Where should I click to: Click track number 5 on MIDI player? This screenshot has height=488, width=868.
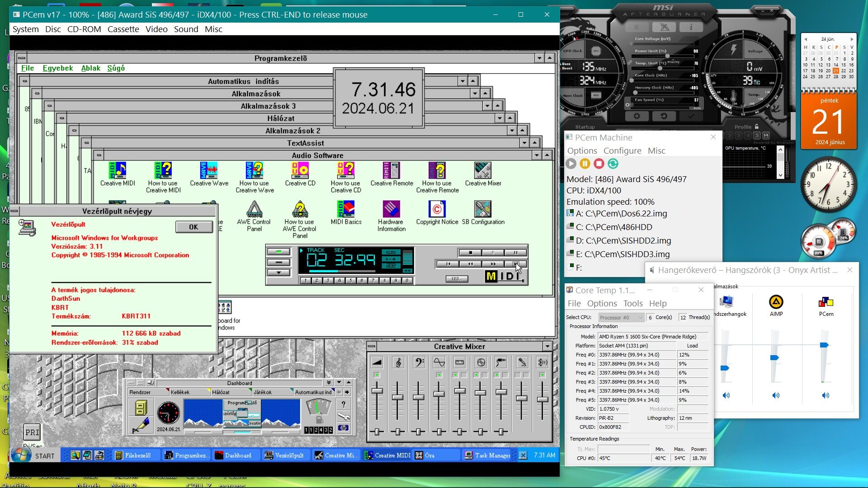pyautogui.click(x=351, y=281)
